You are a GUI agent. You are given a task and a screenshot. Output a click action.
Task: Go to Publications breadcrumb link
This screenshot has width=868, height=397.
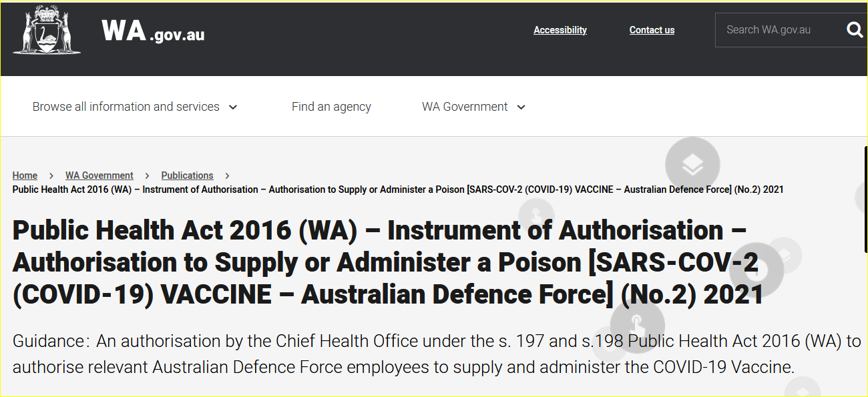pos(187,175)
